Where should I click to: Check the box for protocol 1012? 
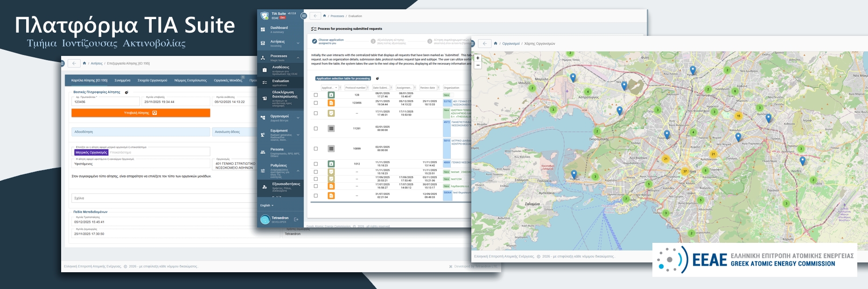click(x=316, y=164)
